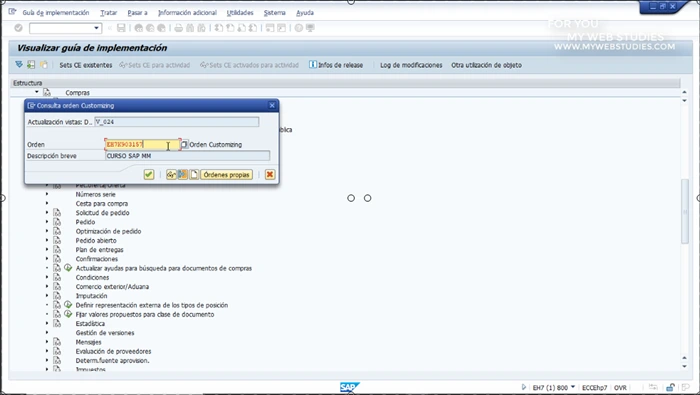Open the Información adicional menu
This screenshot has height=395, width=700.
(187, 12)
